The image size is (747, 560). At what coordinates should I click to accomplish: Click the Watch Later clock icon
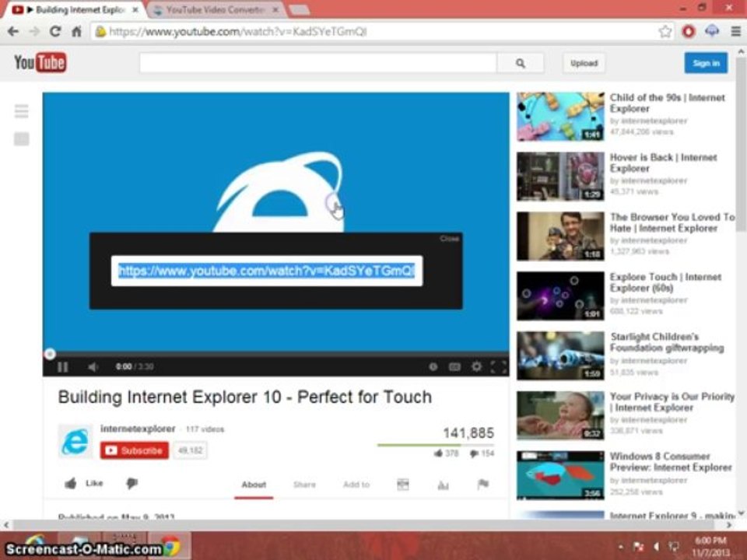(433, 366)
